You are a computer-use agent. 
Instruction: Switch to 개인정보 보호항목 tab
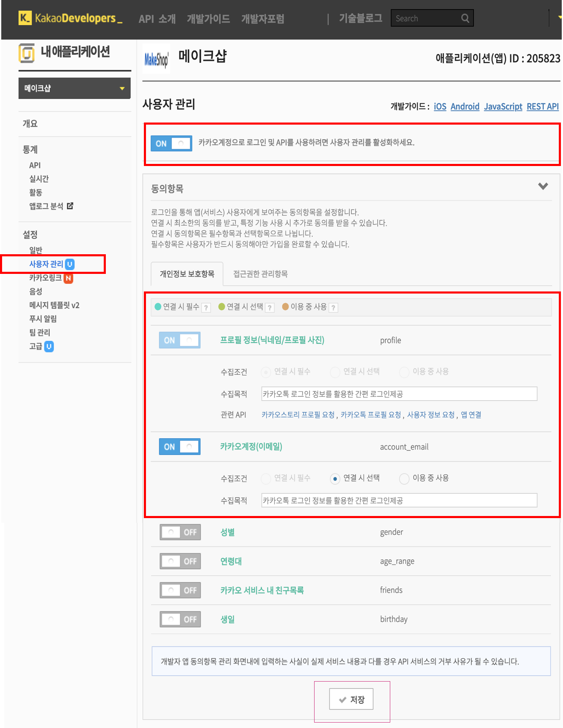click(187, 274)
